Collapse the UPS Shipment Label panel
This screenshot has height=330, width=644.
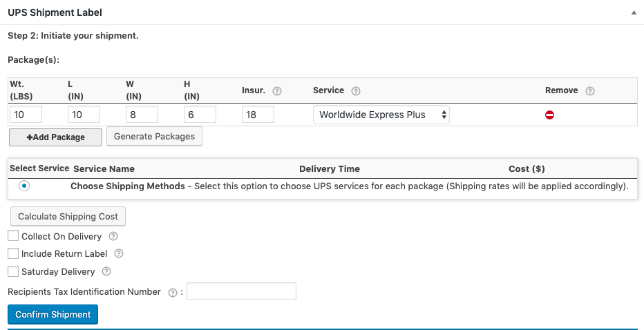coord(634,12)
